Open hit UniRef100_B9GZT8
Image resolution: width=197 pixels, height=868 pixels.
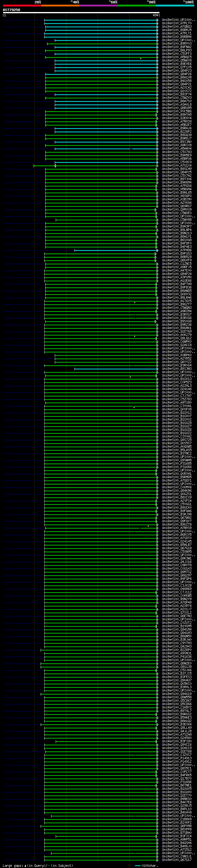(x=176, y=525)
